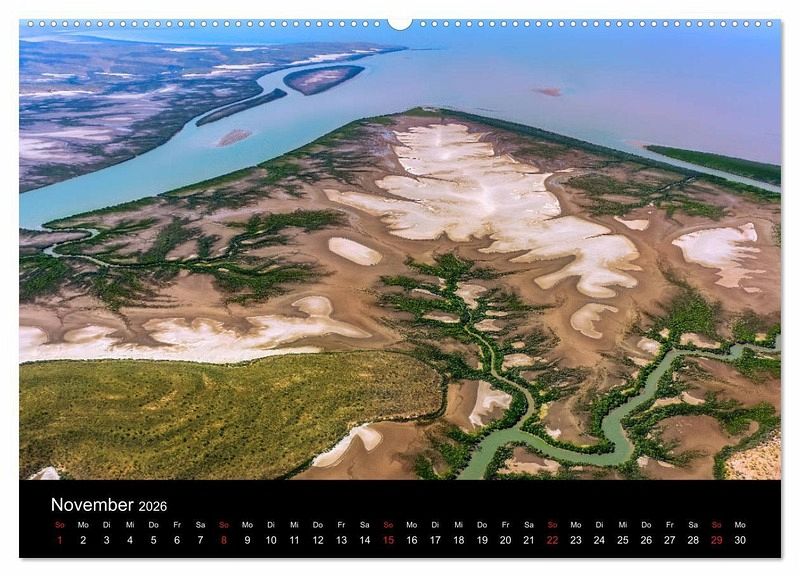The image size is (800, 577).
Task: Pick date 22 in the calendar row
Action: point(552,540)
